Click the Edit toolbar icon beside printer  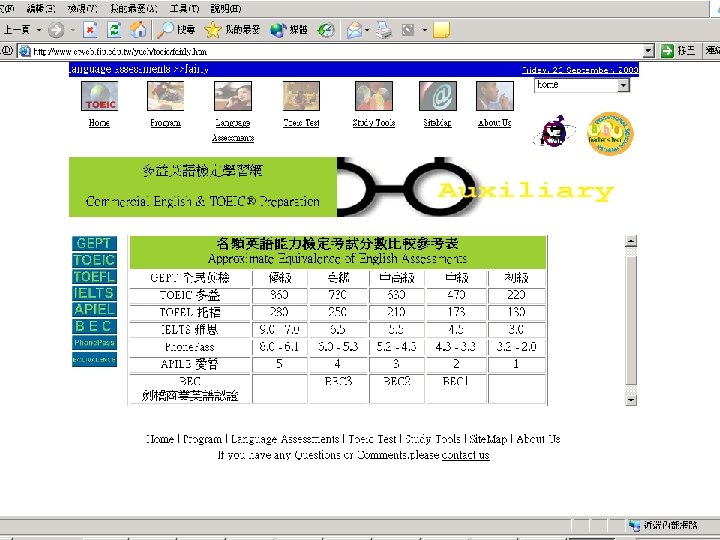click(408, 30)
